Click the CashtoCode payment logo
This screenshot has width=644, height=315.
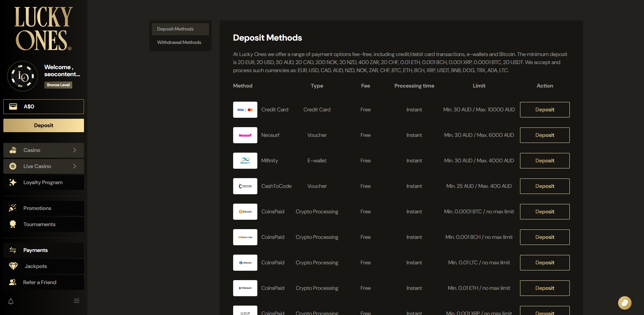pos(245,186)
